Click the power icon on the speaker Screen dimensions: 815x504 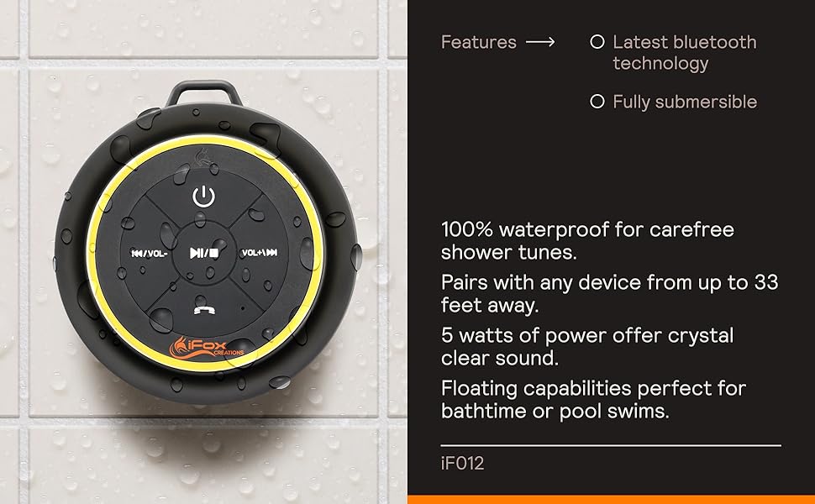pos(203,197)
